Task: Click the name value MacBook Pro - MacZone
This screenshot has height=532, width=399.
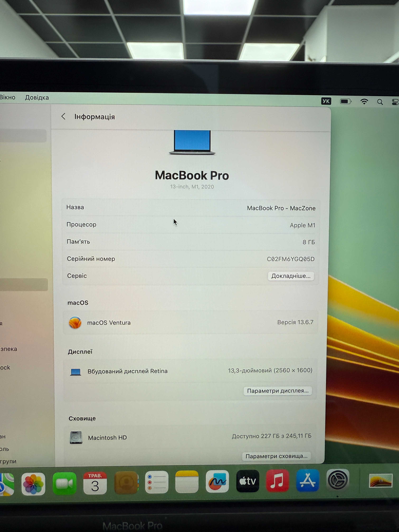Action: (x=281, y=208)
